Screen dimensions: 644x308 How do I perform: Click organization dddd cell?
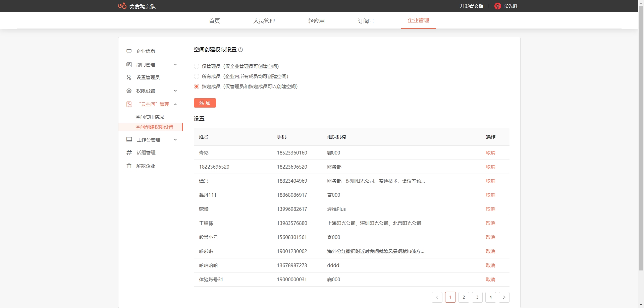point(333,265)
